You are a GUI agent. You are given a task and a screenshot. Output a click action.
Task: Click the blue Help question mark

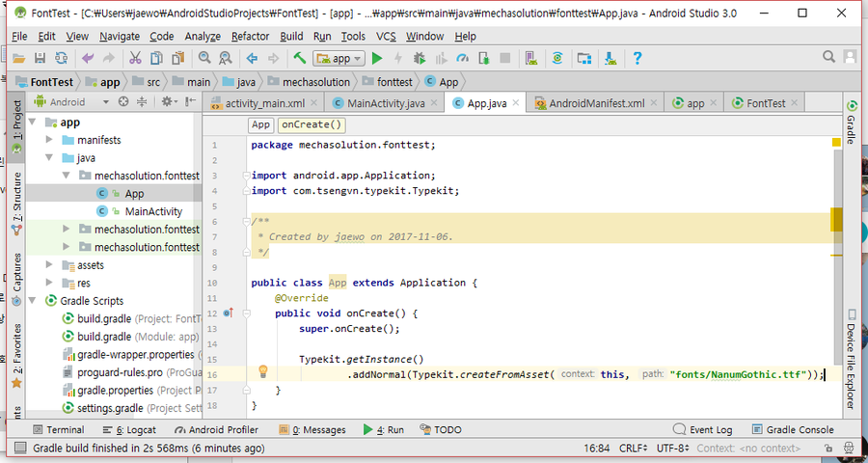tap(637, 58)
